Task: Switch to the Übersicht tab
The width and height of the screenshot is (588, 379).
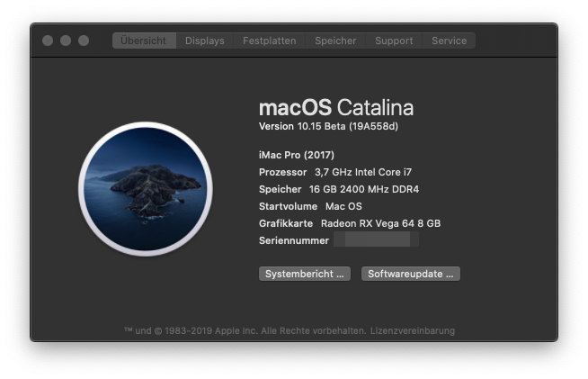Action: (x=144, y=41)
